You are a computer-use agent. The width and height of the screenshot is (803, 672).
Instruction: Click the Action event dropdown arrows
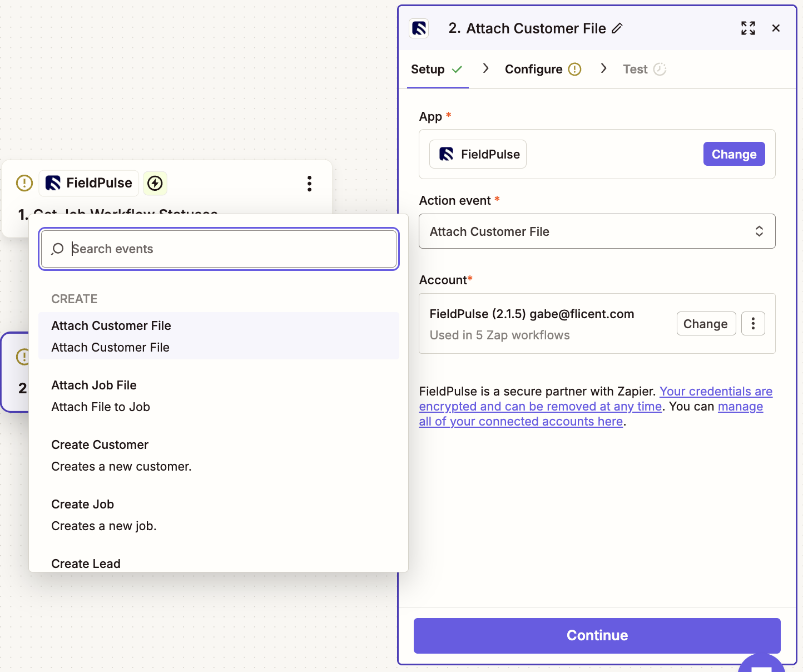pos(759,231)
